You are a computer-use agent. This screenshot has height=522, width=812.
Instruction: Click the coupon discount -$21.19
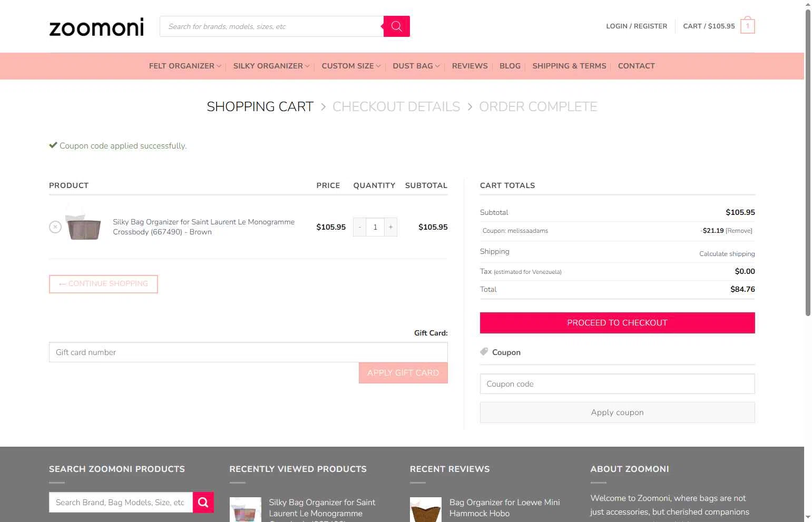pos(712,231)
